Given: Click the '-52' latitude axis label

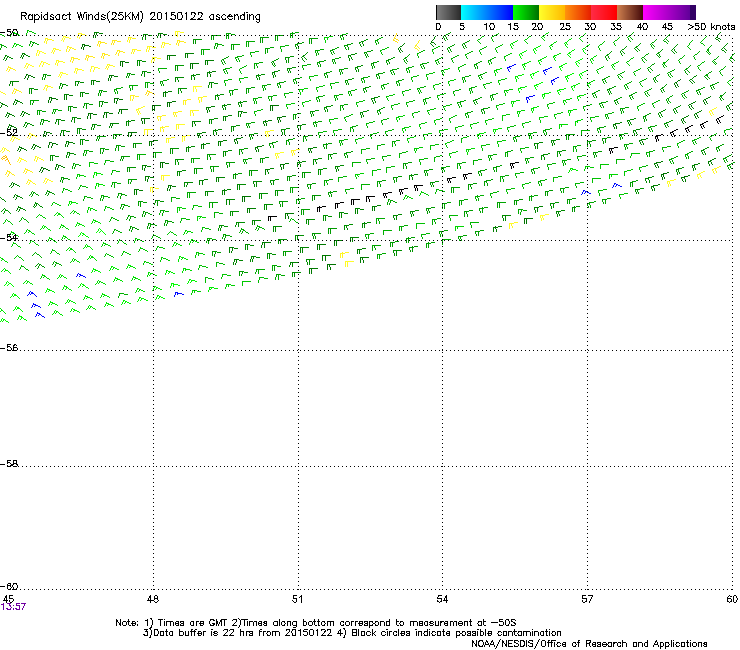Looking at the screenshot, I should click(9, 133).
